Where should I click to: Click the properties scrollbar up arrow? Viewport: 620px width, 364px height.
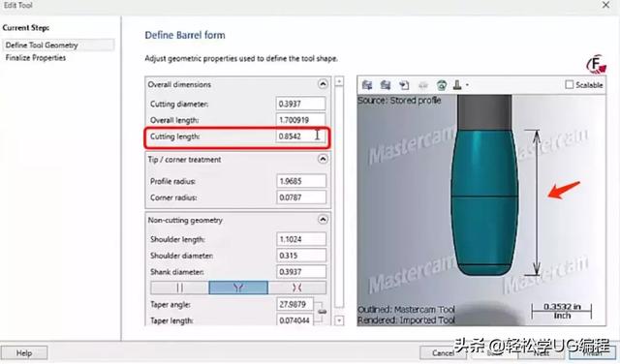pos(339,81)
